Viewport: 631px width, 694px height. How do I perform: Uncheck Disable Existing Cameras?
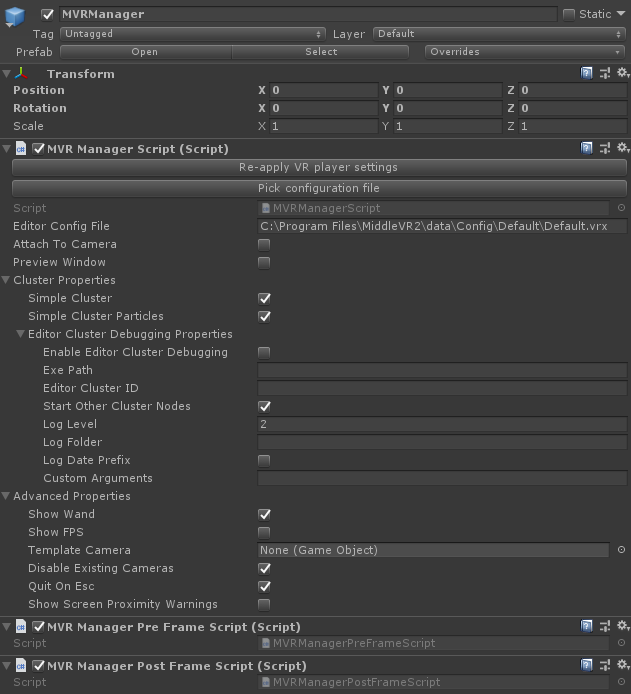click(264, 568)
